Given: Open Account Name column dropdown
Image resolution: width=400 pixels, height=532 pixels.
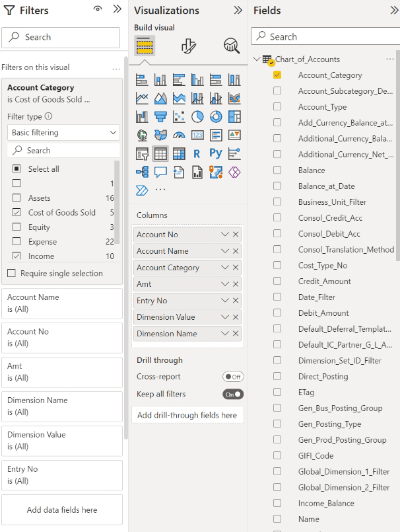Looking at the screenshot, I should pyautogui.click(x=225, y=251).
